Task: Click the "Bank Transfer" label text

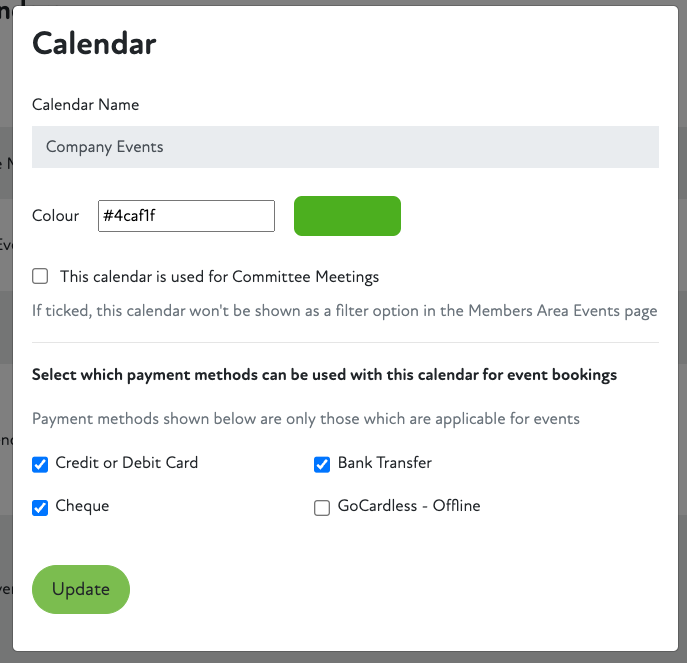Action: click(385, 463)
